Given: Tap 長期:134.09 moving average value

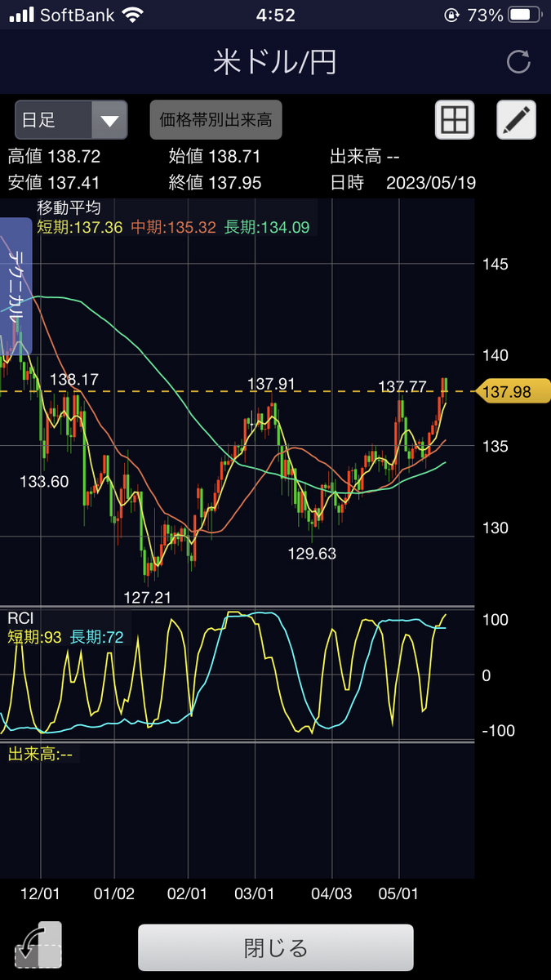Looking at the screenshot, I should (x=266, y=228).
